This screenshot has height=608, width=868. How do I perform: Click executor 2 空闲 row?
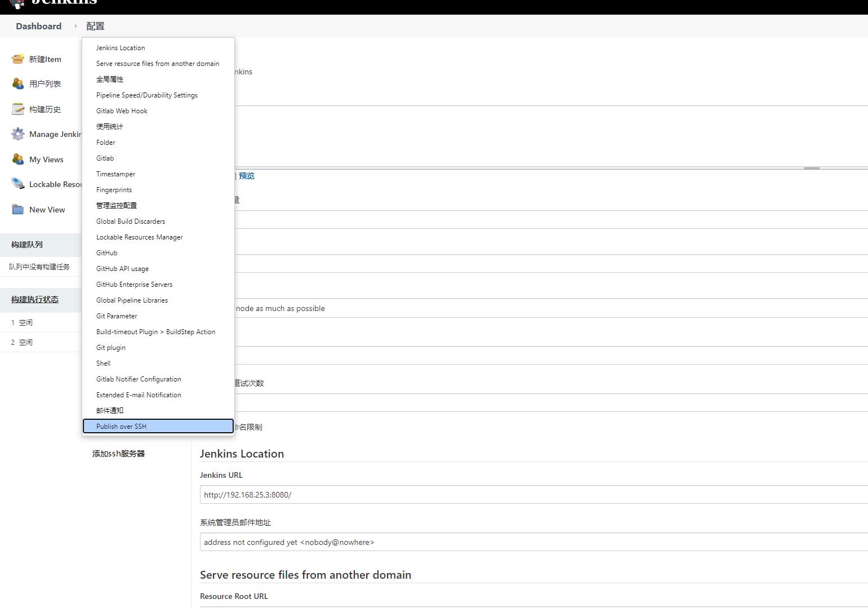click(41, 343)
